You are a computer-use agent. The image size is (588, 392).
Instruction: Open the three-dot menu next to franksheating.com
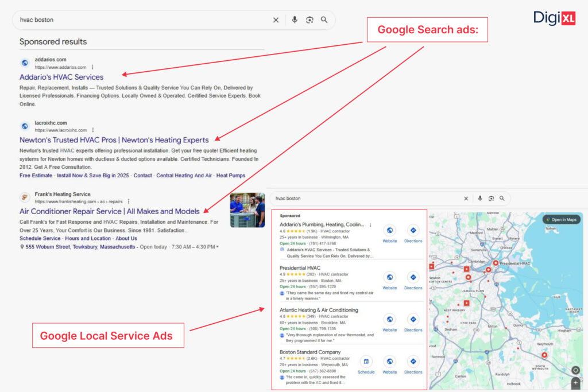tap(129, 201)
